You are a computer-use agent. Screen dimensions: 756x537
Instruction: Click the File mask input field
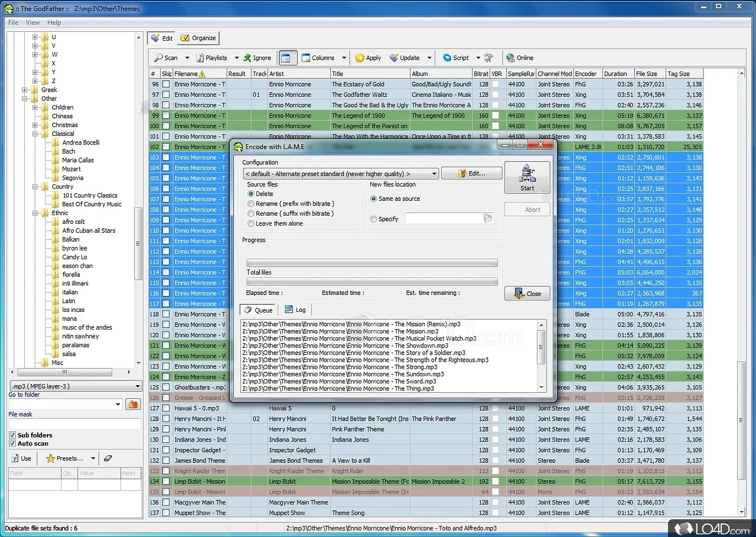[75, 424]
